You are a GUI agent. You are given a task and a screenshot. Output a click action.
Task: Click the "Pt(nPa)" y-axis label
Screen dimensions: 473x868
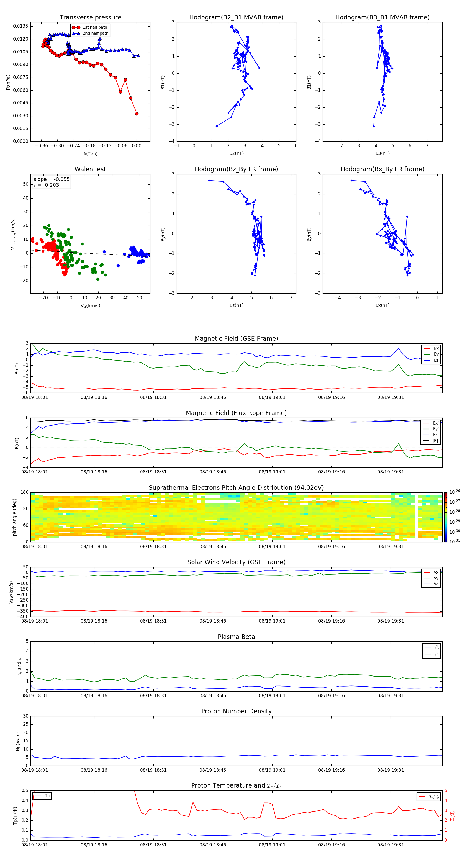8,82
